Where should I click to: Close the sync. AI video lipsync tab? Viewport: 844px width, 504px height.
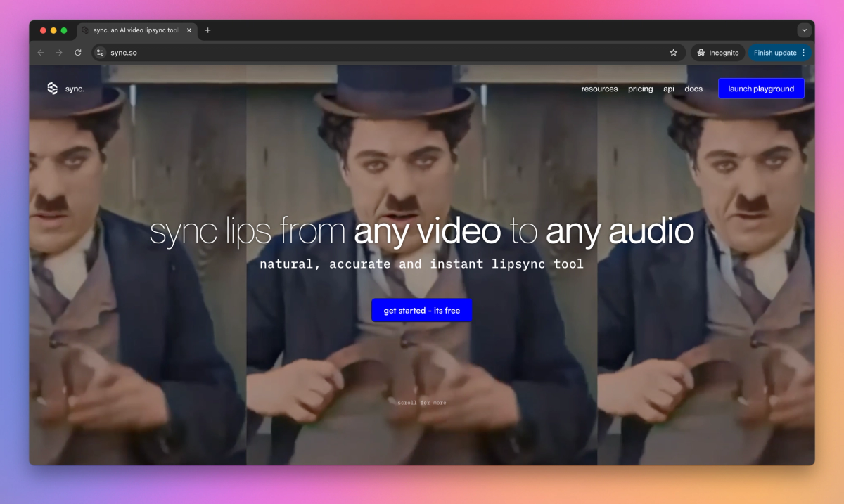click(x=188, y=30)
